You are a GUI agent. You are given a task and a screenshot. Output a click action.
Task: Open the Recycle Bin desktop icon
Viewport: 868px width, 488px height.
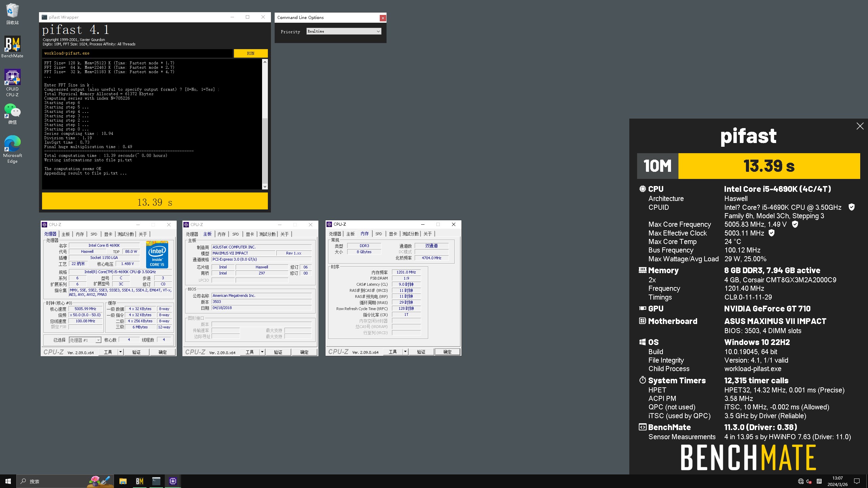point(12,14)
